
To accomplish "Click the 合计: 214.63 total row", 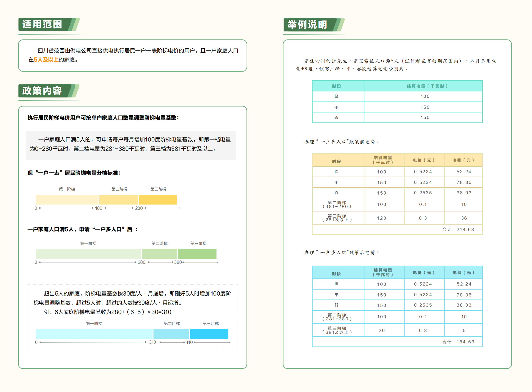I will coord(458,230).
